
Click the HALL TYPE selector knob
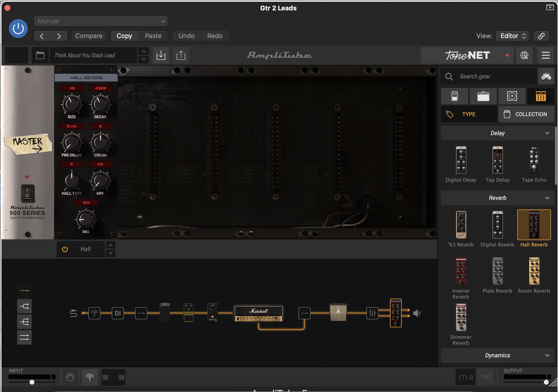tap(72, 181)
